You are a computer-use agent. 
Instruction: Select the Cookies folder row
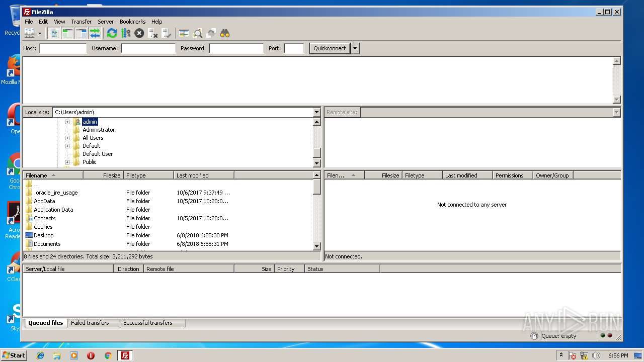pos(168,227)
